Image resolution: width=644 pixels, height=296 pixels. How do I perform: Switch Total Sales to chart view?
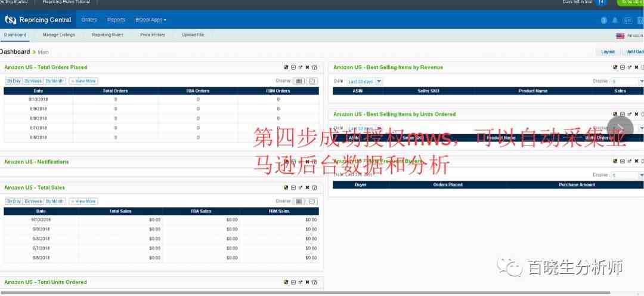coord(312,202)
